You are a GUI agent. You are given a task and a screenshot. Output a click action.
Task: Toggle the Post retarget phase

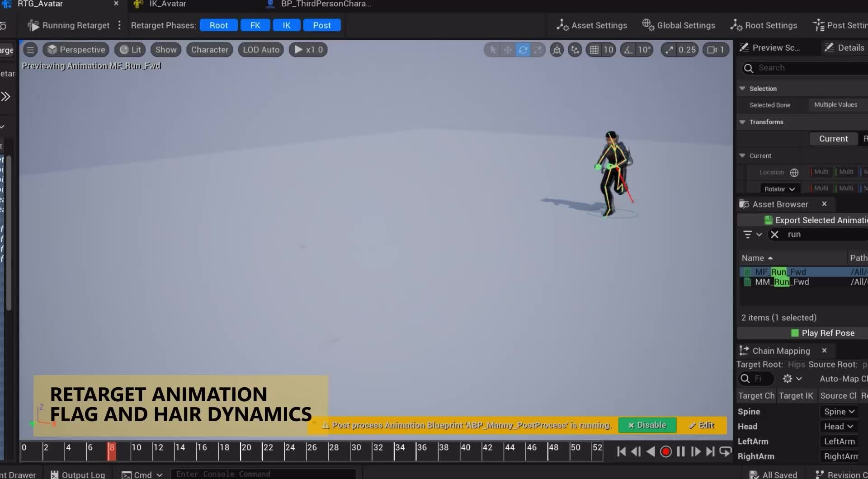[322, 25]
